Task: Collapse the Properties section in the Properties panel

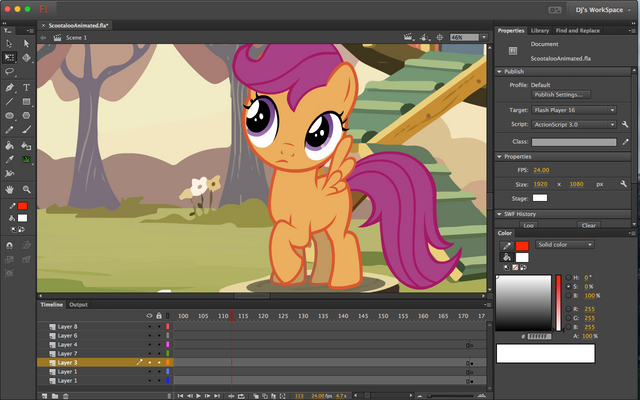Action: point(499,156)
